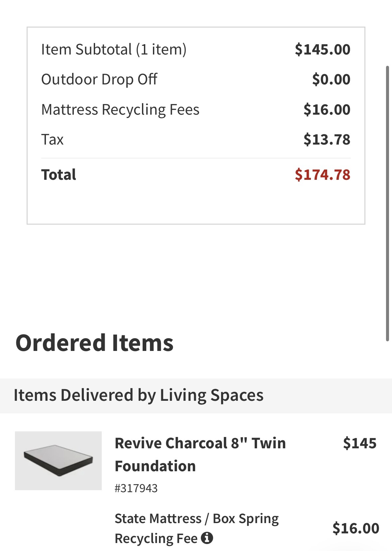
Task: Click the bold Total label
Action: pyautogui.click(x=59, y=175)
